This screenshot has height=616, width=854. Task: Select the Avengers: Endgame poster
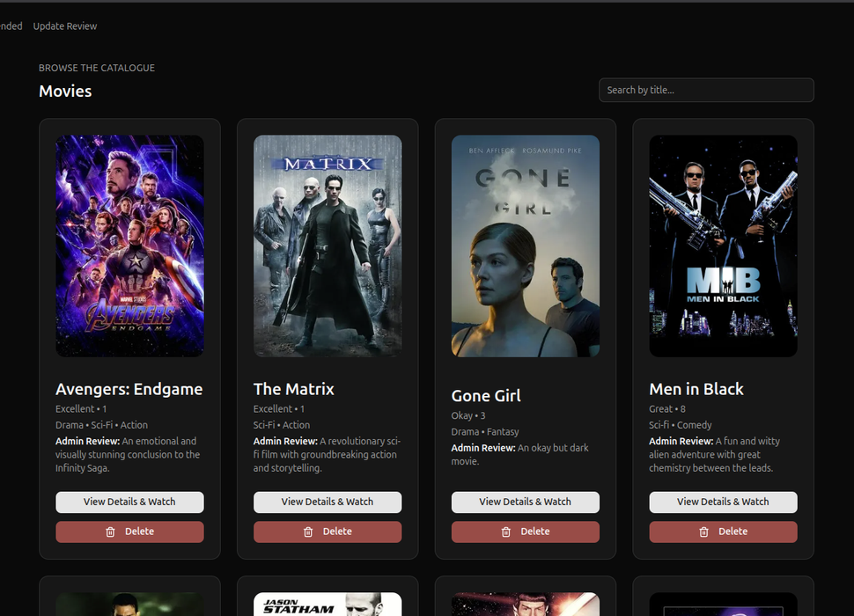129,246
